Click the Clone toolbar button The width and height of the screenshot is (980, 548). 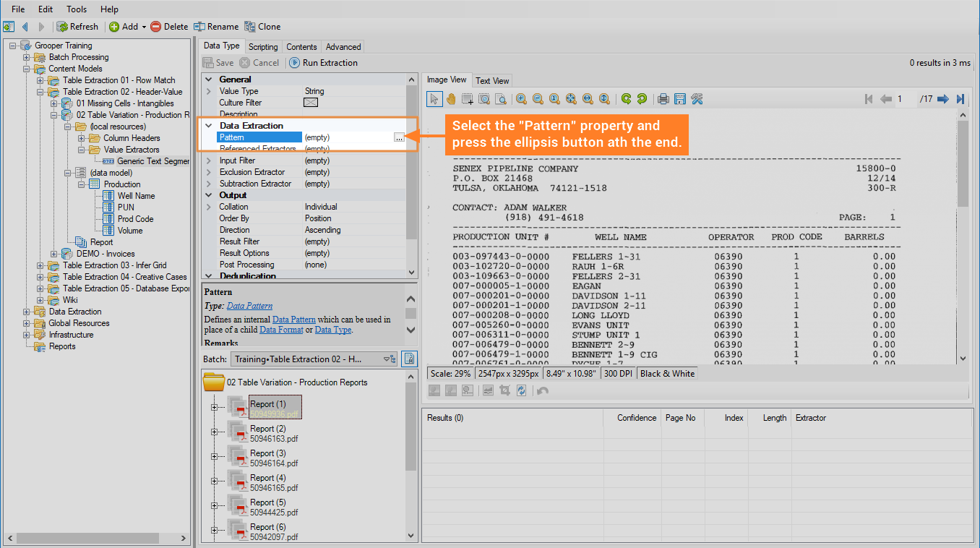(x=262, y=27)
